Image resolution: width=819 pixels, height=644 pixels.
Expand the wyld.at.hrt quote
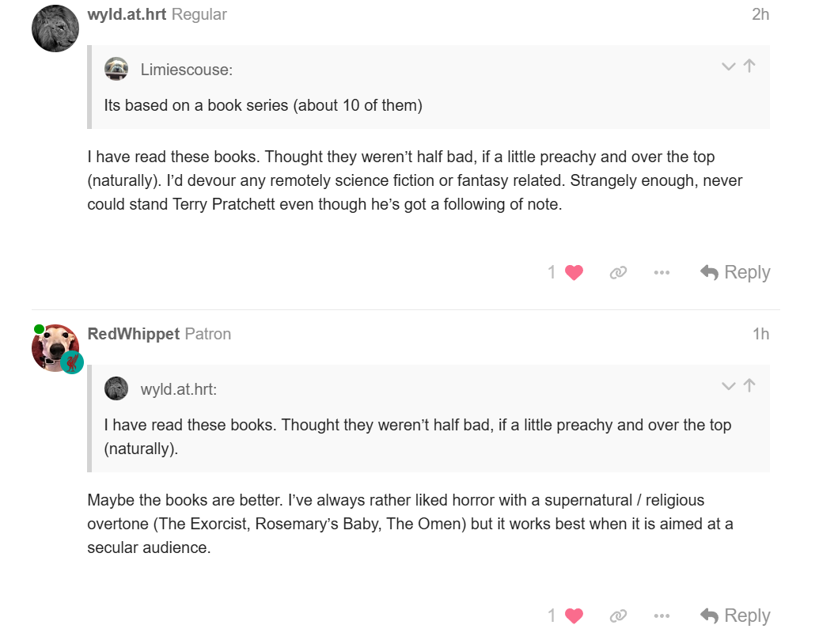728,387
